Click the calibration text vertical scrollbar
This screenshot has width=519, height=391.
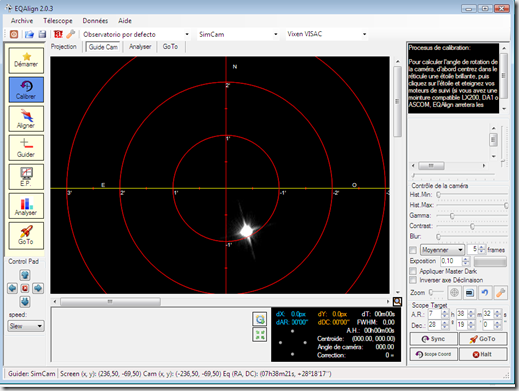[x=504, y=78]
